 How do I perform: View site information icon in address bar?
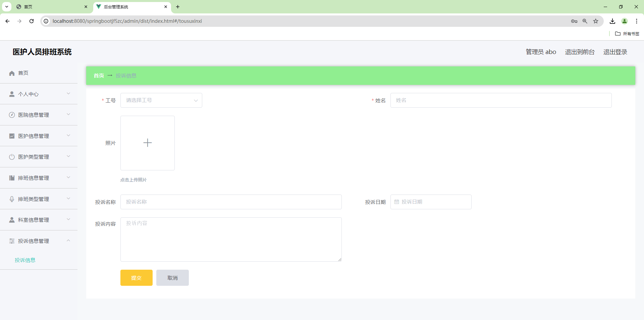tap(46, 21)
